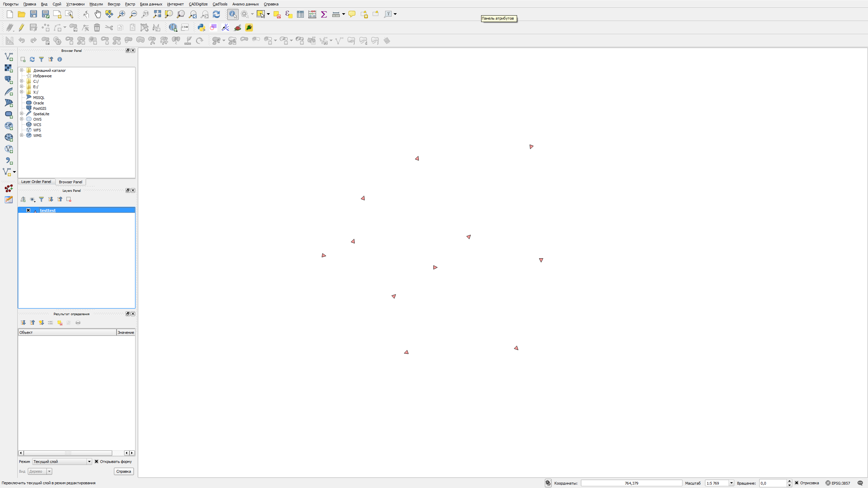The height and width of the screenshot is (488, 868).
Task: Click the Add PostGIS layer sidebar icon
Action: 8,80
